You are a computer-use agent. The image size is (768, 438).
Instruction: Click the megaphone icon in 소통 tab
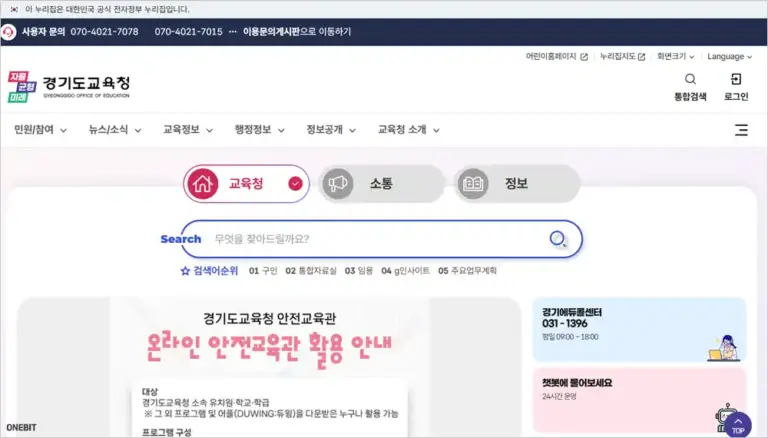(x=338, y=184)
